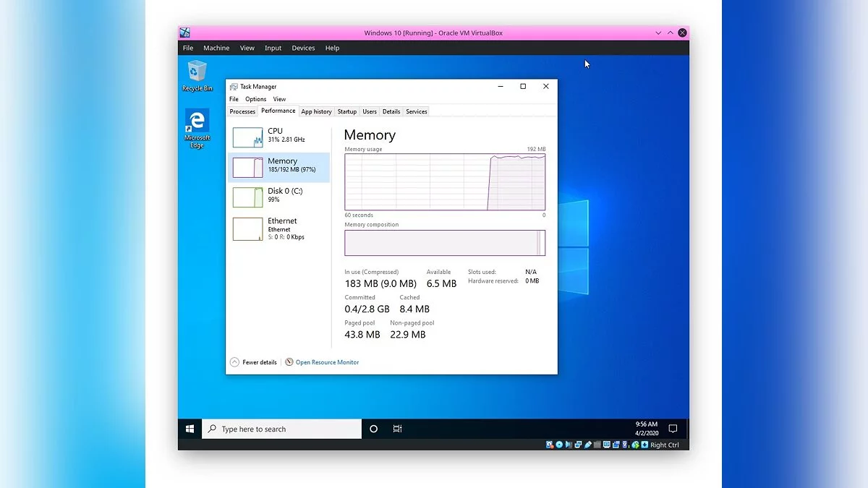Open VirtualBox Input menu
This screenshot has width=868, height=488.
click(273, 48)
